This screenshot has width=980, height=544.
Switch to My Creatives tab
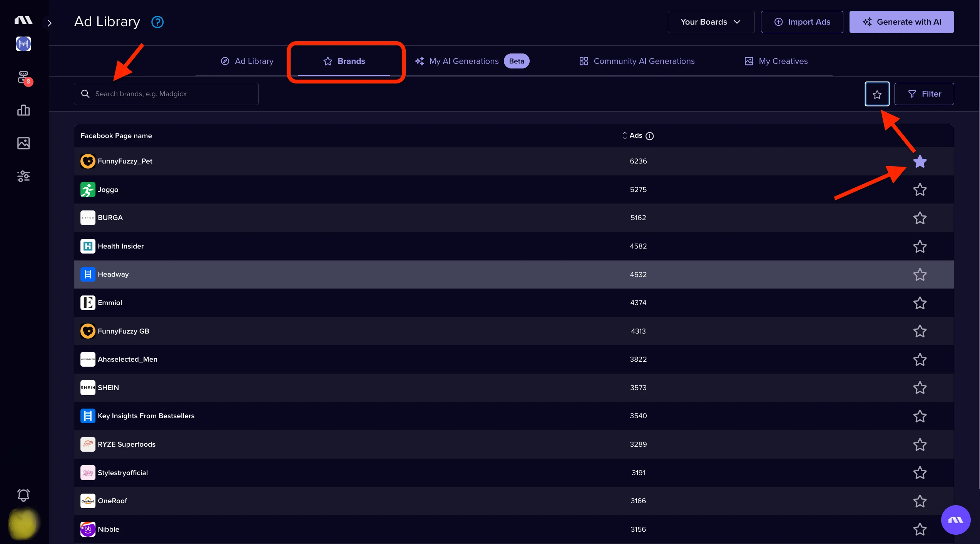[776, 61]
